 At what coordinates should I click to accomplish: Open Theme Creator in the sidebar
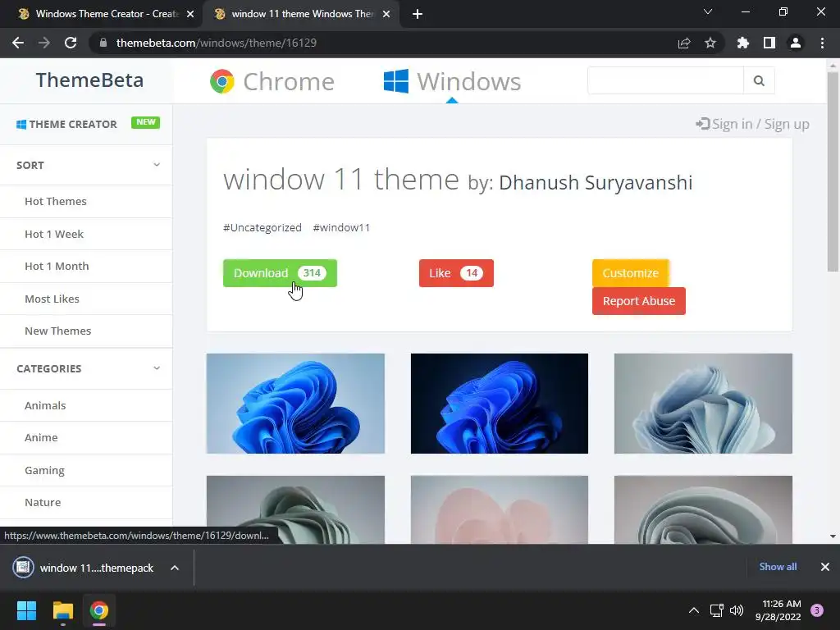(x=66, y=125)
